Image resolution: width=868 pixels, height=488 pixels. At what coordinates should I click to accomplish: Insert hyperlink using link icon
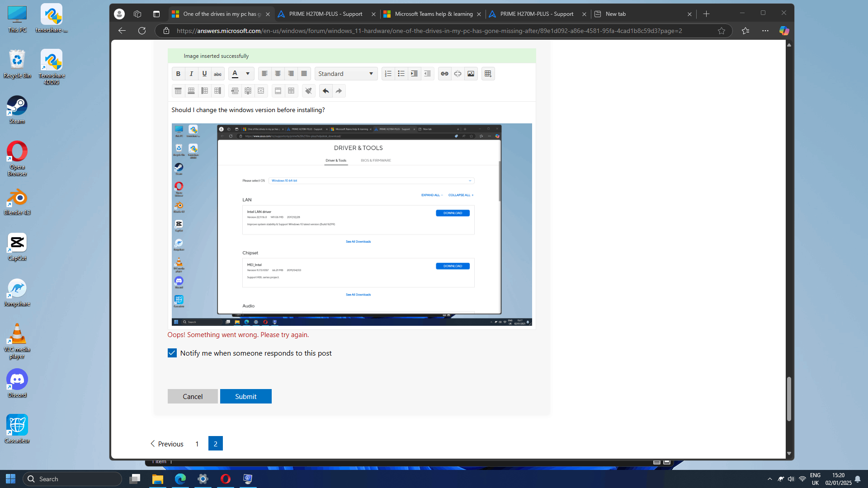coord(444,74)
